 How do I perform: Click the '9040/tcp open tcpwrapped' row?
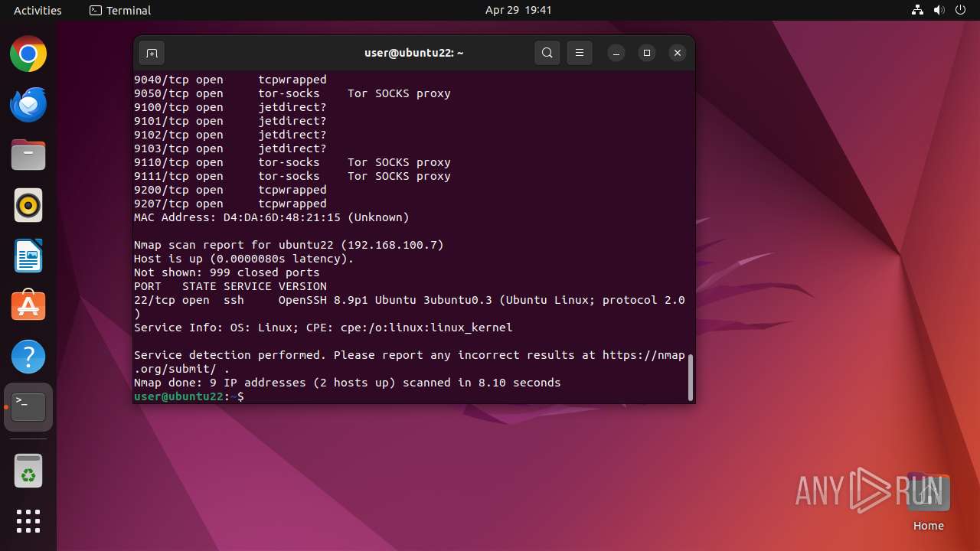point(230,80)
